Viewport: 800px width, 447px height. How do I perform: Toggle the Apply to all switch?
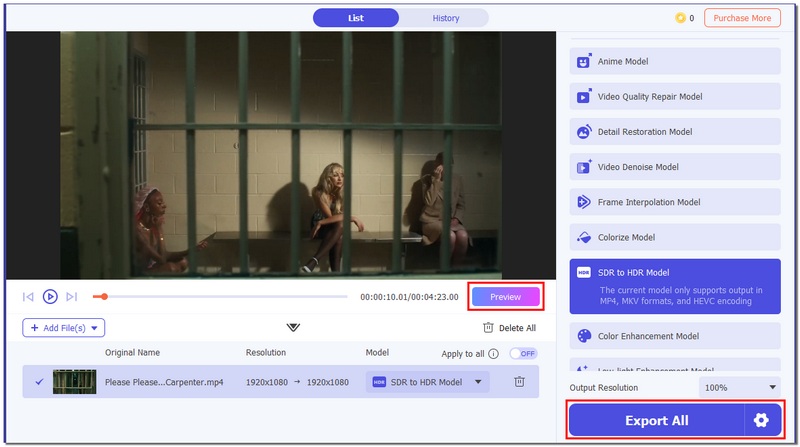click(523, 354)
